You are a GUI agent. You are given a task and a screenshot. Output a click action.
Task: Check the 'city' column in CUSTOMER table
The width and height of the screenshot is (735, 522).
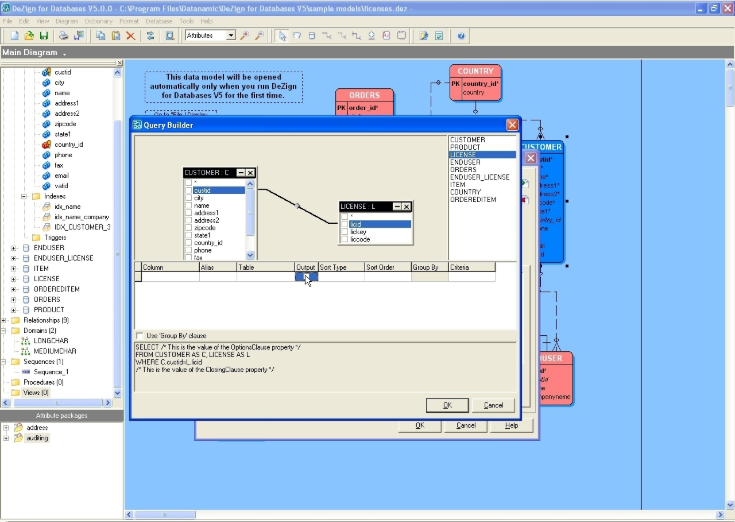coord(188,197)
